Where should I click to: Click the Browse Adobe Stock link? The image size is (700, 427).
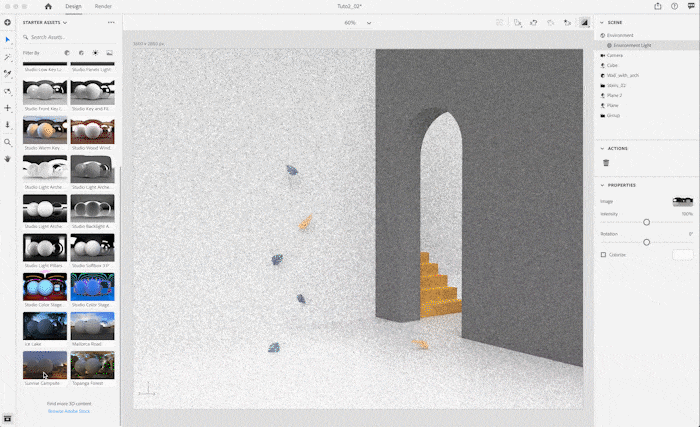click(x=69, y=411)
